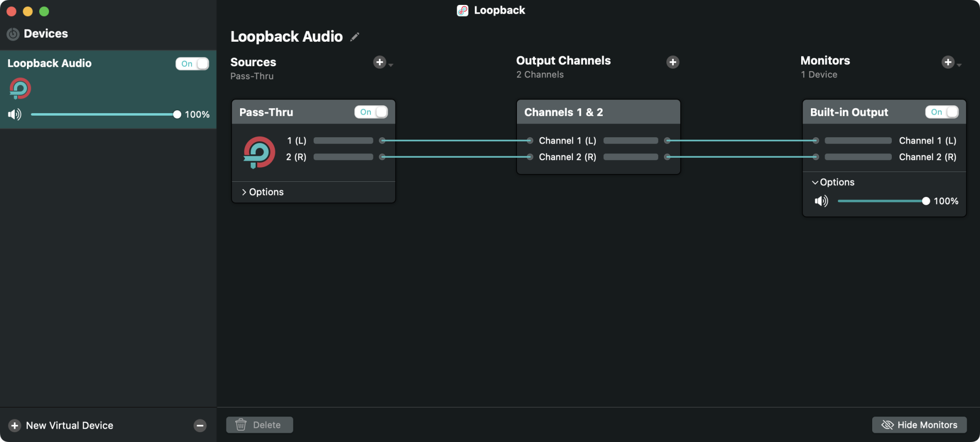Click the Devices power icon in sidebar
This screenshot has height=442, width=980.
tap(13, 34)
